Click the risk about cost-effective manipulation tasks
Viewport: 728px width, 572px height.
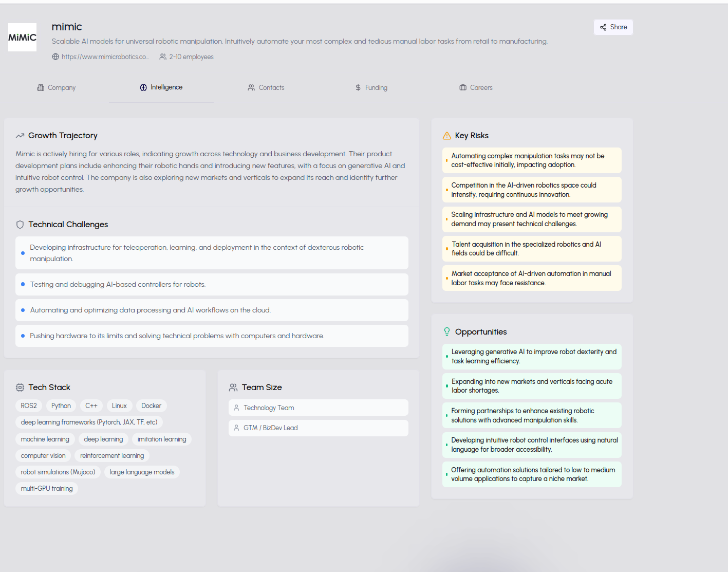point(532,160)
